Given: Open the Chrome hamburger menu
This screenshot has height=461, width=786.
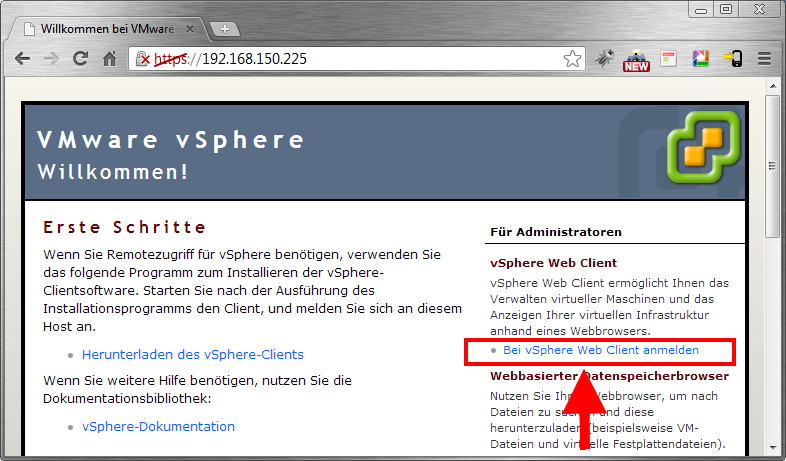Looking at the screenshot, I should (765, 59).
